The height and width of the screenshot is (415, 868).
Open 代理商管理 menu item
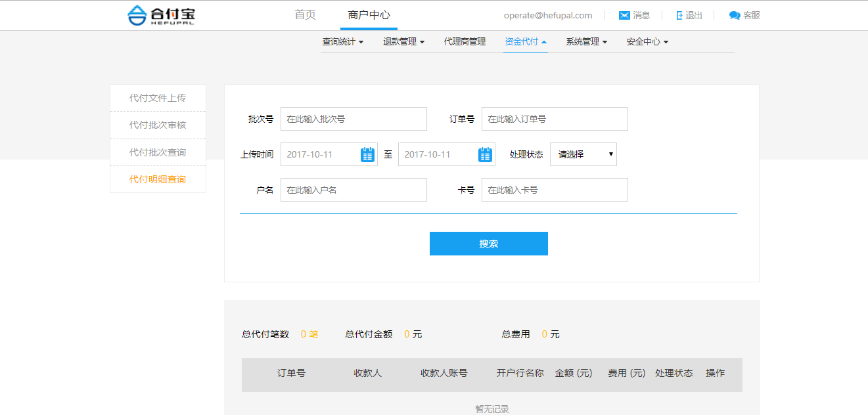click(465, 41)
